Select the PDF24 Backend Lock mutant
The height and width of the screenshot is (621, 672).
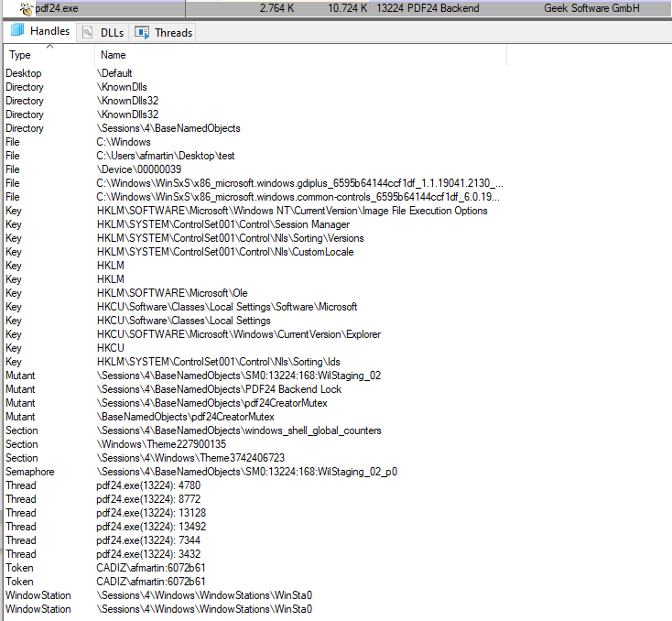(219, 389)
